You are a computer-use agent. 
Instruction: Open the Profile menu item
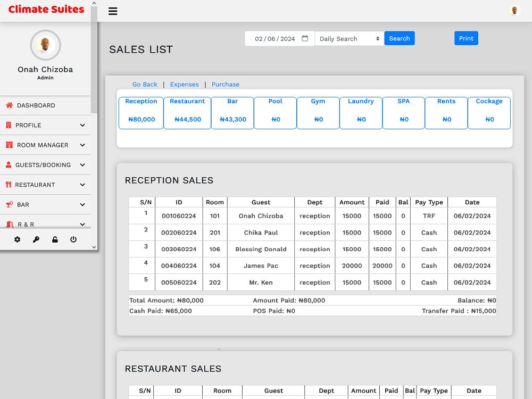click(x=45, y=125)
